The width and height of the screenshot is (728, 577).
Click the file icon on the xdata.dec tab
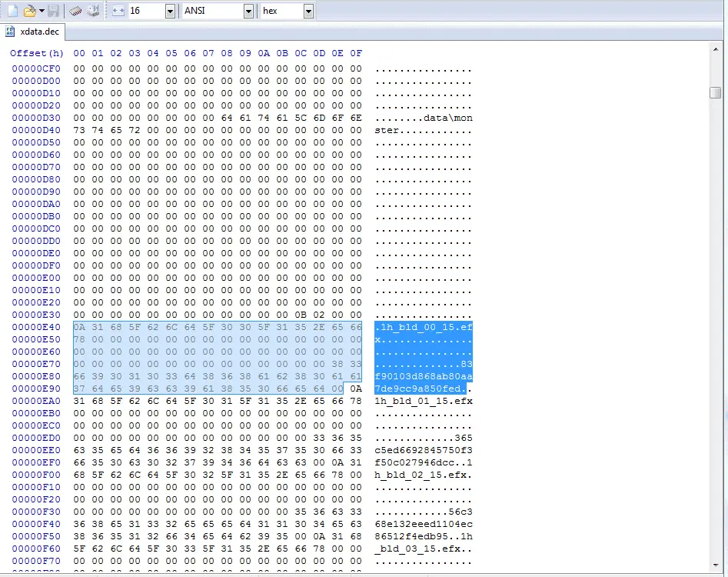[x=10, y=32]
